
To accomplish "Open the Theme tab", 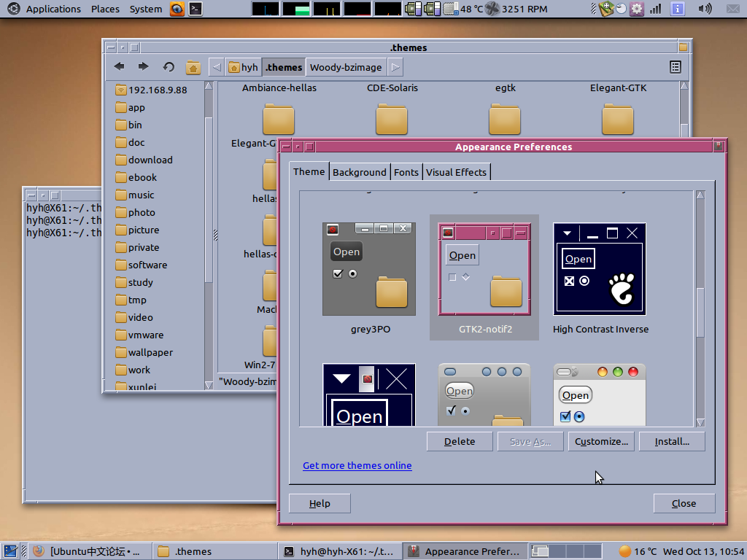I will tap(309, 171).
